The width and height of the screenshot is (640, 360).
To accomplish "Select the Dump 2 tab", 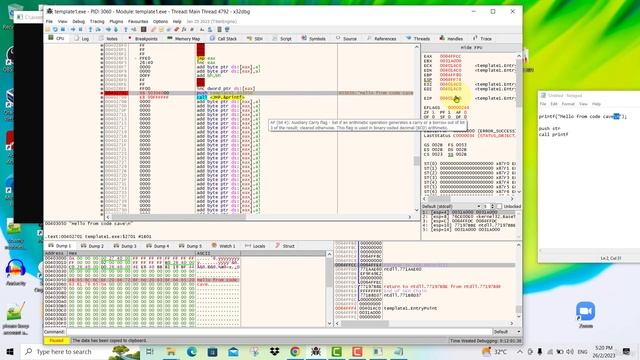I will 93,246.
